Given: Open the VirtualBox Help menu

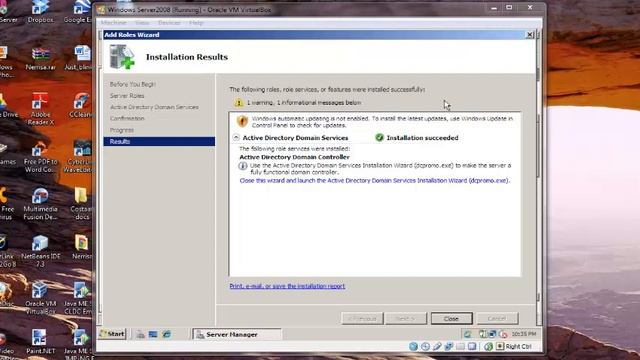Looking at the screenshot, I should click(x=196, y=23).
